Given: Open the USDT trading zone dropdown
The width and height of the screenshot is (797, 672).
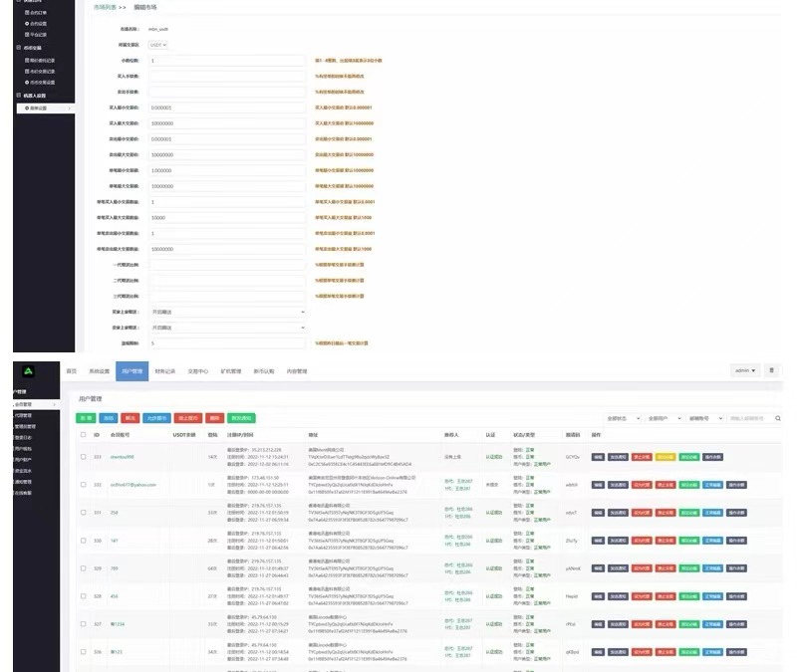Looking at the screenshot, I should pyautogui.click(x=157, y=45).
